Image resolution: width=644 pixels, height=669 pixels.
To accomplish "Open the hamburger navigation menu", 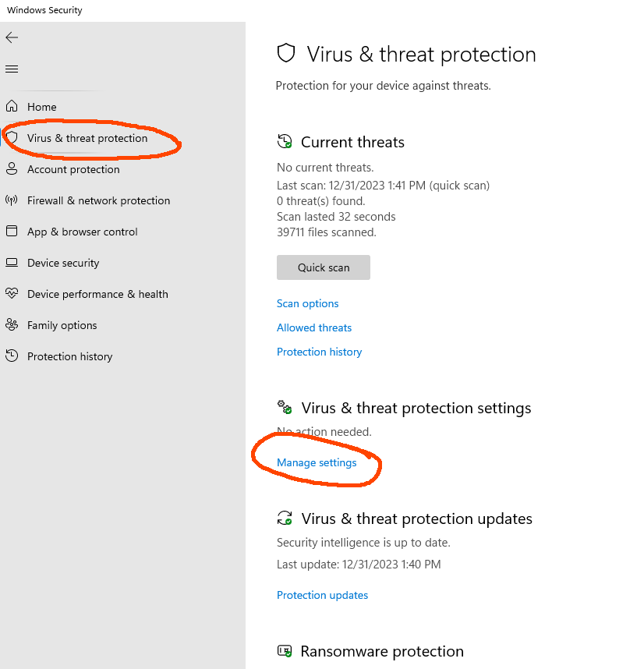I will point(12,69).
